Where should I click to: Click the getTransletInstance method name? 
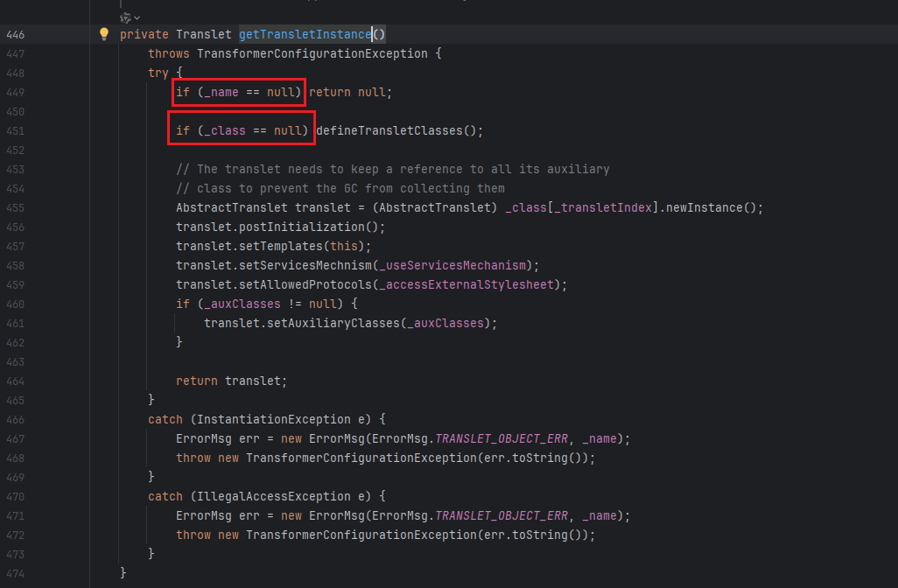tap(305, 35)
